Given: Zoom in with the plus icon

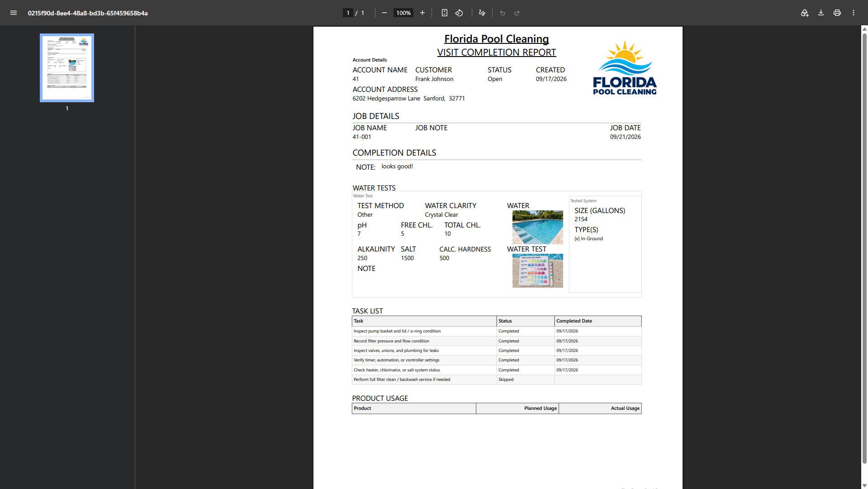Looking at the screenshot, I should (422, 13).
